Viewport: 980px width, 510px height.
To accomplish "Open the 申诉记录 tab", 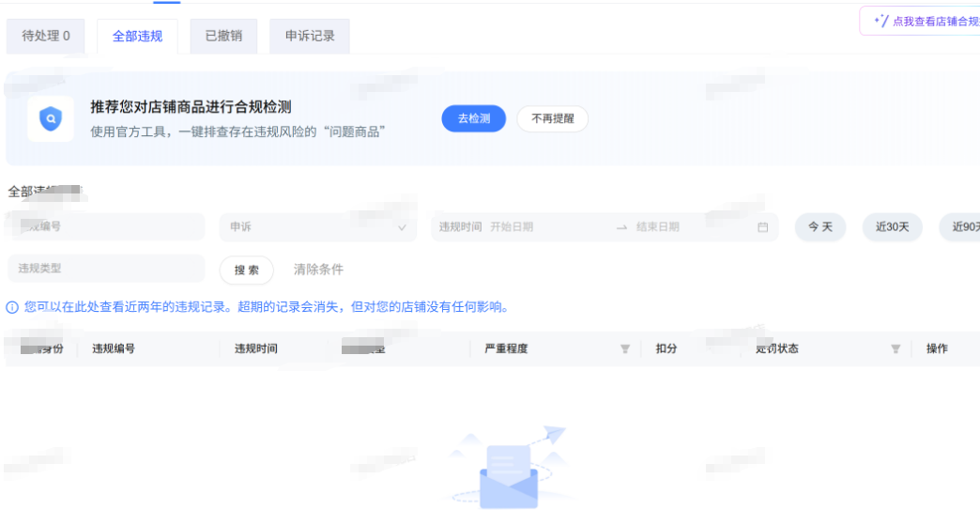I will click(x=310, y=37).
